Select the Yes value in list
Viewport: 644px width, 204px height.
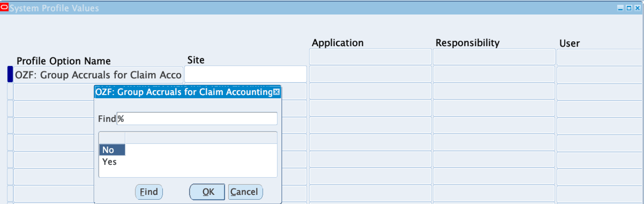[x=109, y=162]
